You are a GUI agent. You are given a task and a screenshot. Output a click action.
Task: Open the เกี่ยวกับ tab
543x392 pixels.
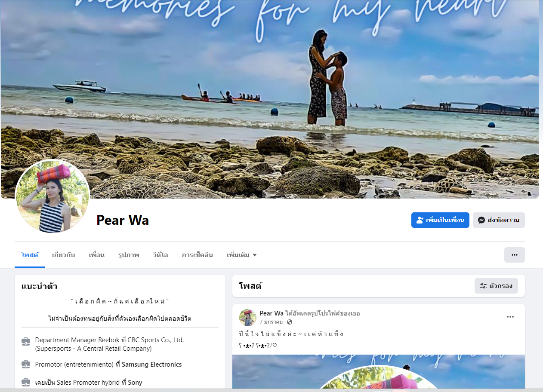coord(64,255)
